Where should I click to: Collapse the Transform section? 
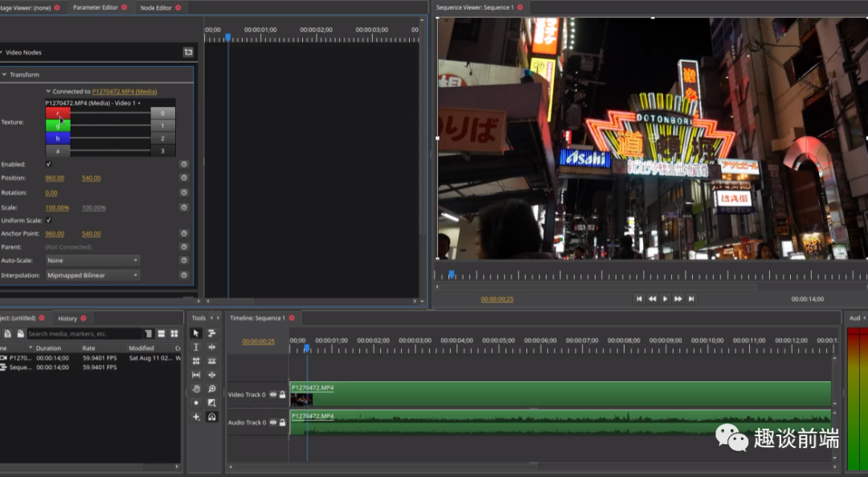(x=4, y=74)
